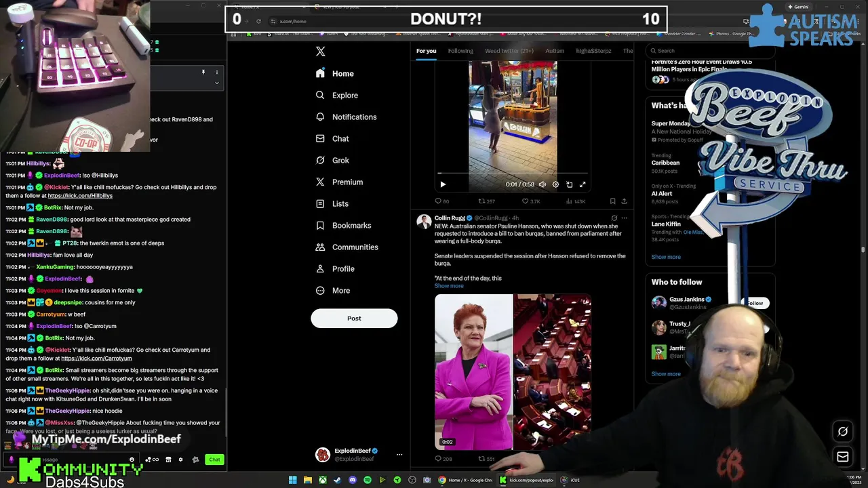Bookmark the video post
The width and height of the screenshot is (868, 488).
pos(612,201)
